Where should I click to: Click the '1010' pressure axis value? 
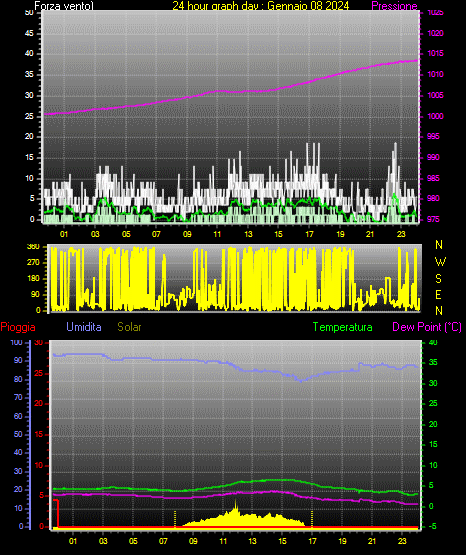coord(435,74)
